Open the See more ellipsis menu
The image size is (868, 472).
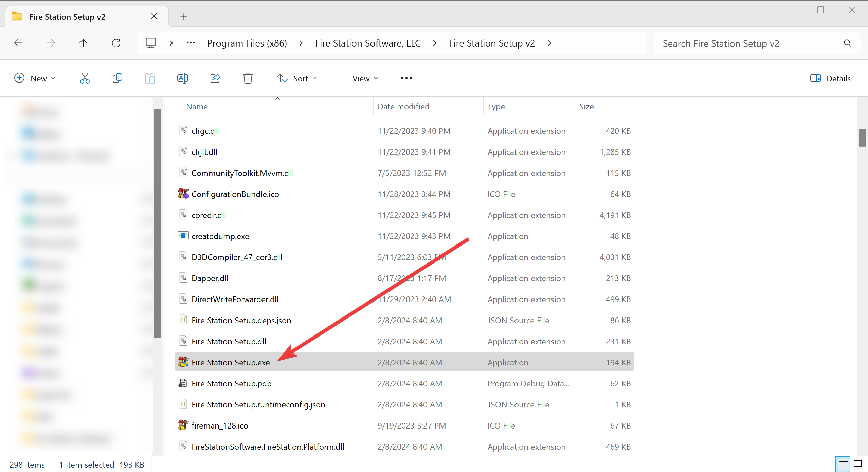(406, 78)
